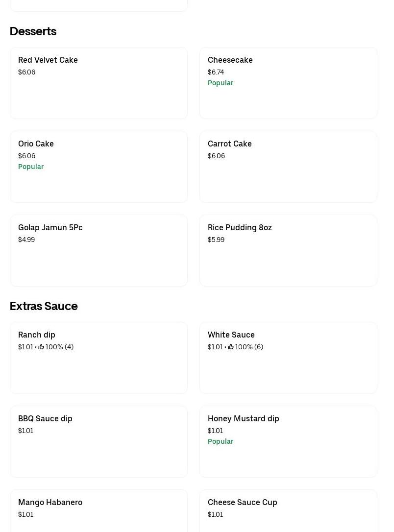Click the Ranch dip item title
The height and width of the screenshot is (532, 394).
37,335
